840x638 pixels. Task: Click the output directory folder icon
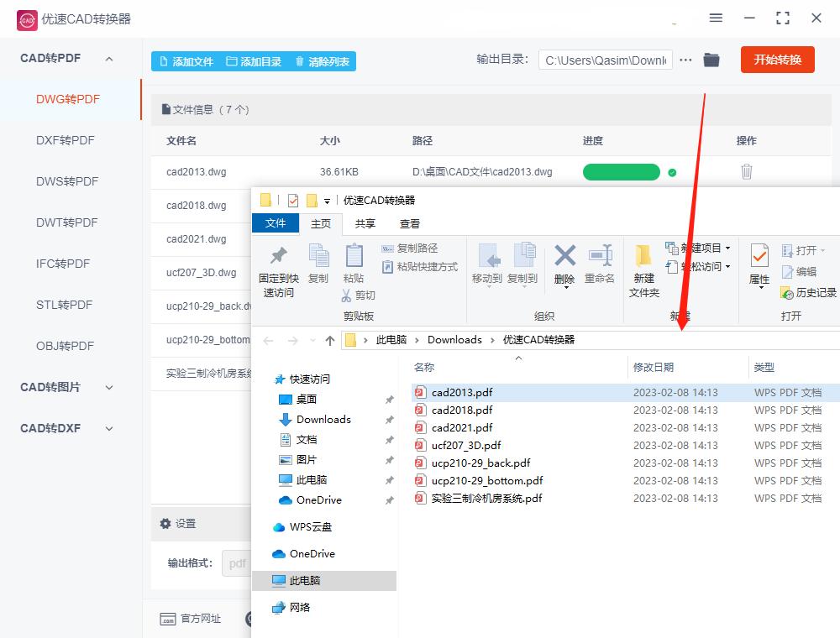pos(711,60)
